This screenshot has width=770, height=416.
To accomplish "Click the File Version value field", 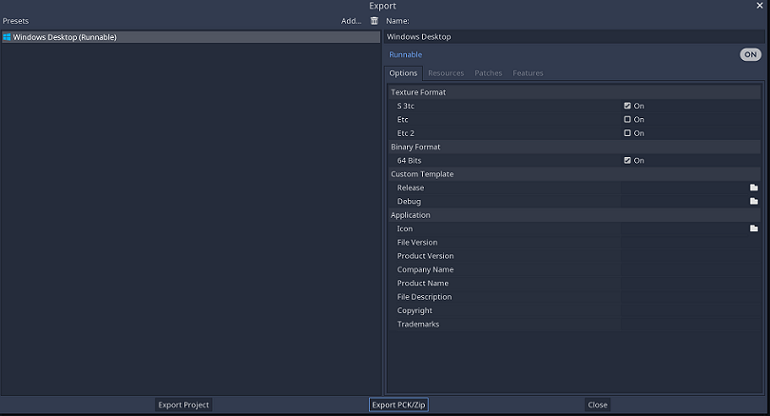I will click(691, 242).
